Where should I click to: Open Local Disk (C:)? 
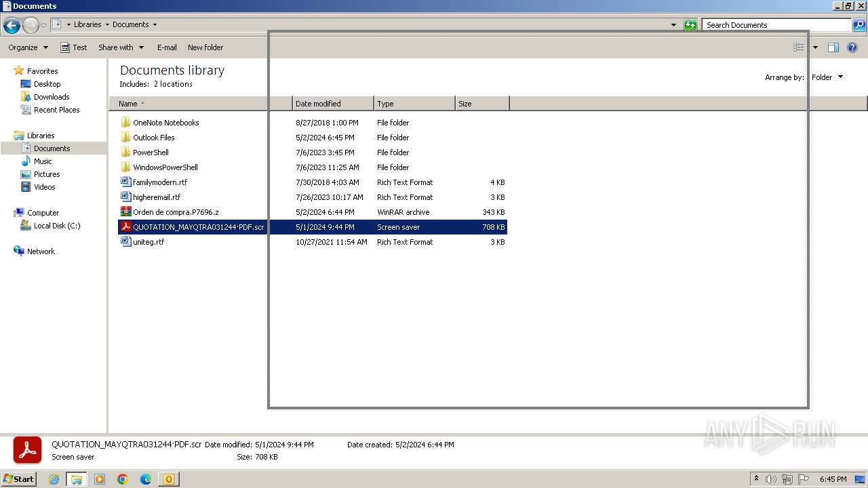(57, 226)
